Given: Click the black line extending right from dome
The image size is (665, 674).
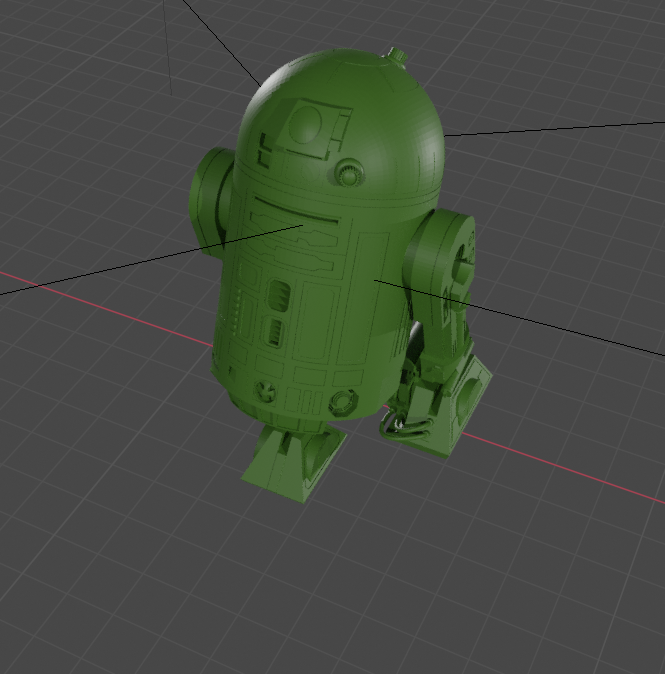Looking at the screenshot, I should (555, 129).
